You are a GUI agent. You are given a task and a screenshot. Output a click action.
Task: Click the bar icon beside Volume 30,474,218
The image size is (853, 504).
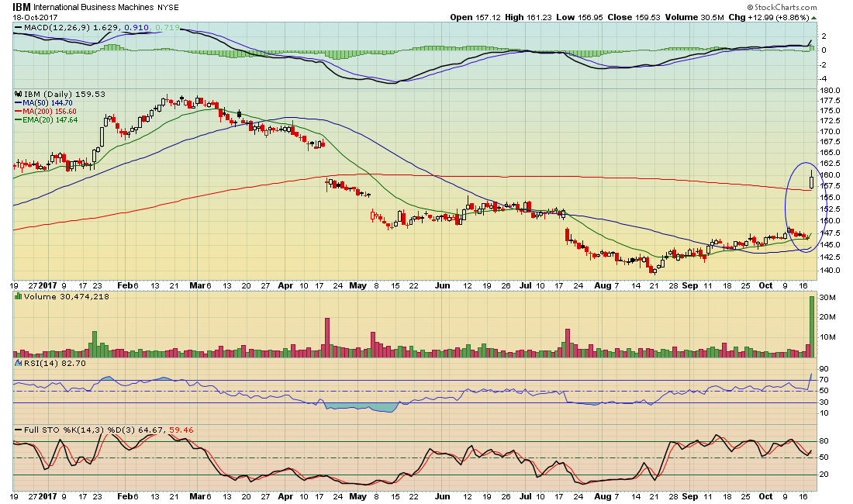[x=19, y=297]
